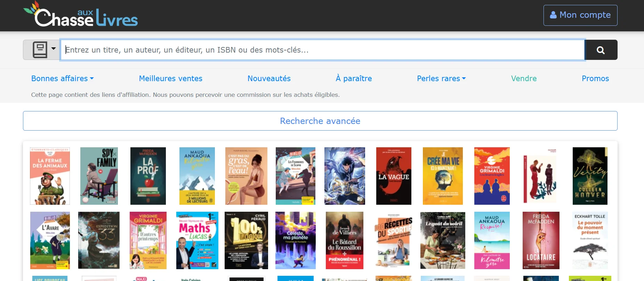Open the Crée ma vie cover
This screenshot has width=644, height=281.
pyautogui.click(x=443, y=176)
